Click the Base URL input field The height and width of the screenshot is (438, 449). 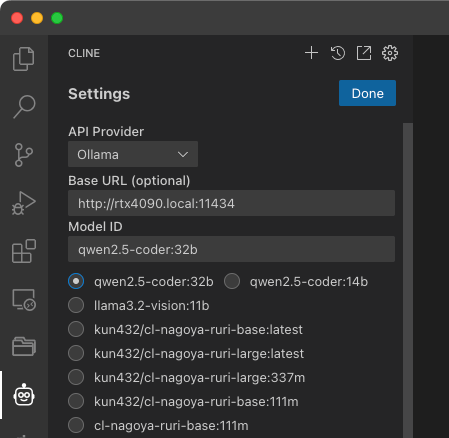click(x=231, y=203)
